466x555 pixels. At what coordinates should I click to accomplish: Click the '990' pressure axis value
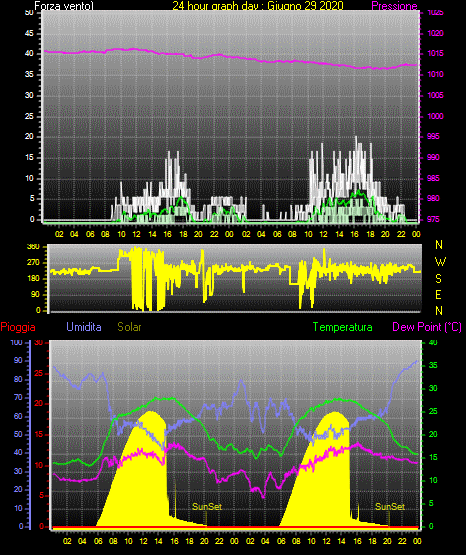[433, 157]
